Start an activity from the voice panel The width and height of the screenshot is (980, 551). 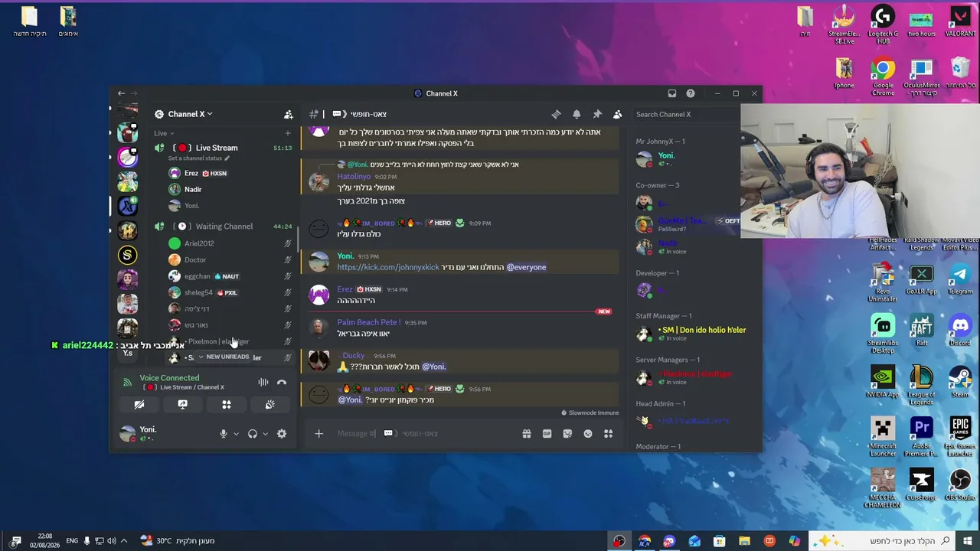226,404
